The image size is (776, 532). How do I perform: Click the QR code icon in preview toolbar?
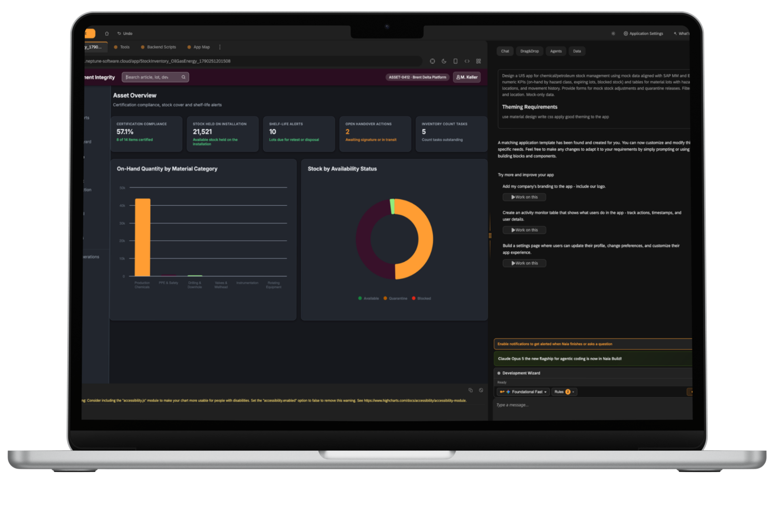click(479, 61)
